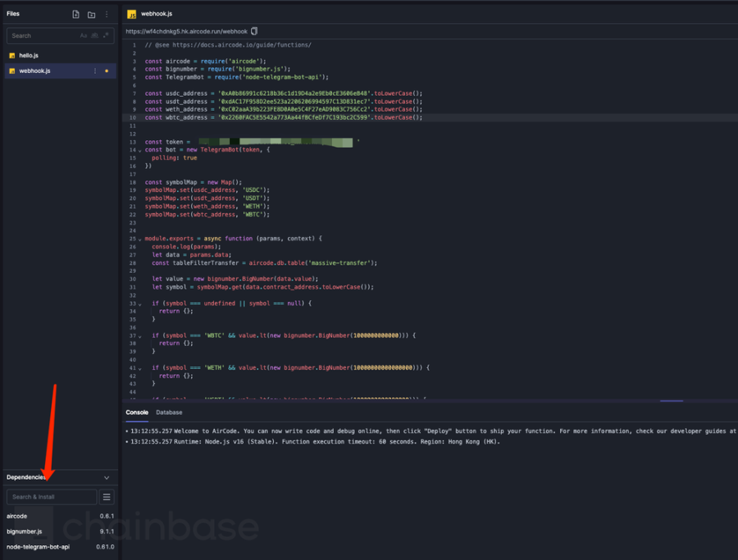The width and height of the screenshot is (738, 560).
Task: Toggle whole word match in file search
Action: (x=95, y=36)
